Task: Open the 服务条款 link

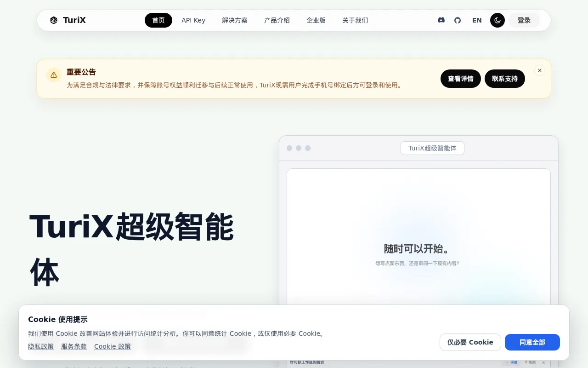Action: [x=74, y=346]
